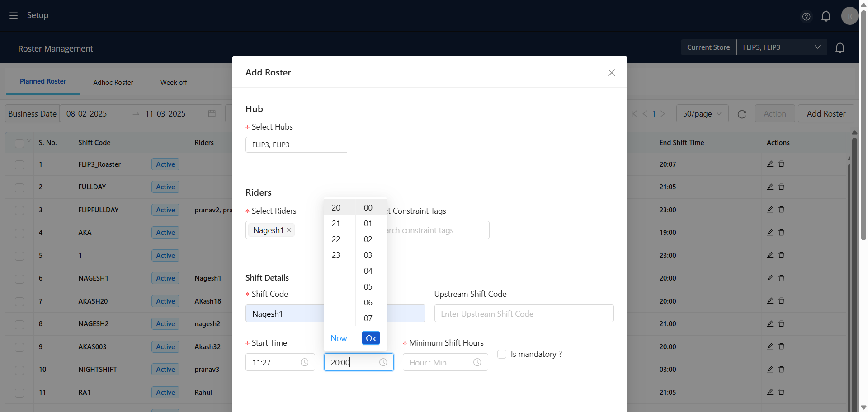
Task: Enable the Is mandatory checkbox
Action: (x=502, y=354)
